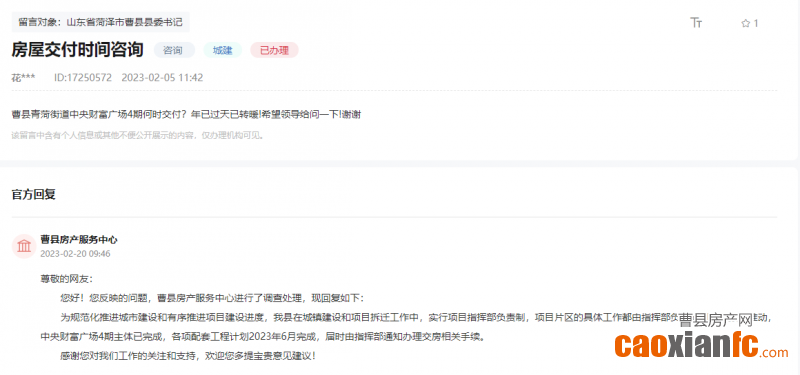
Task: Click the reply date 2023-02-20 09:46
Action: [x=75, y=254]
